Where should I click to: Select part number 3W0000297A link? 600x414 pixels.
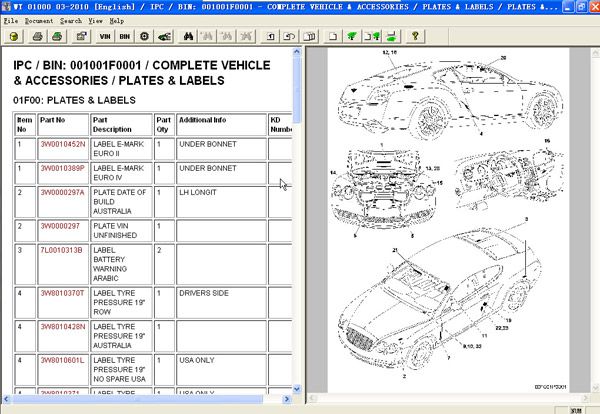[x=62, y=191]
